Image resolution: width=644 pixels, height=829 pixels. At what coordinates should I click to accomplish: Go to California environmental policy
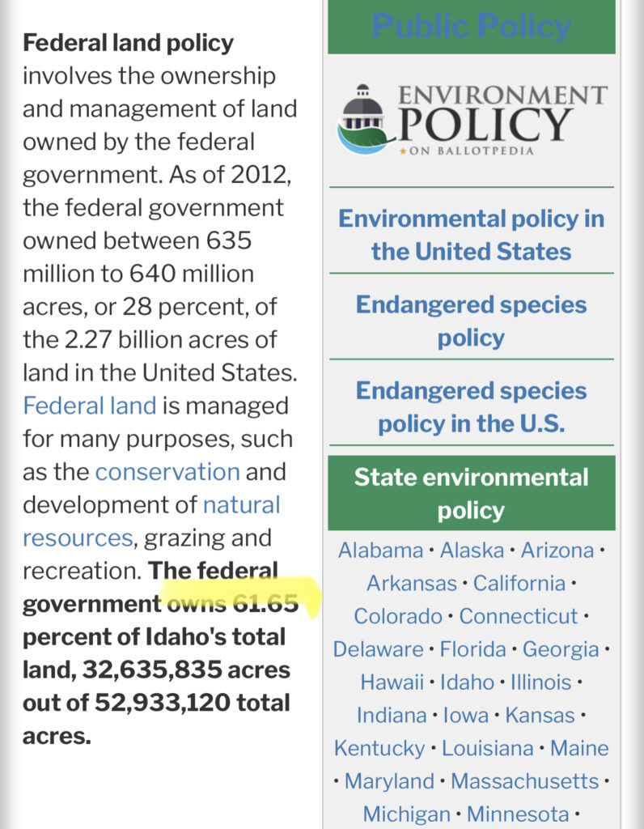click(x=519, y=583)
